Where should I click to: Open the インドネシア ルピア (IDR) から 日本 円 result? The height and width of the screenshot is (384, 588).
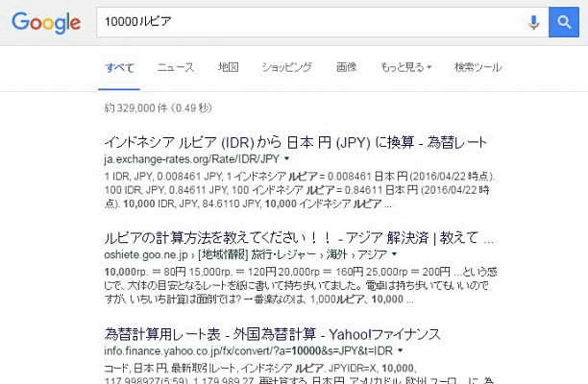(296, 142)
